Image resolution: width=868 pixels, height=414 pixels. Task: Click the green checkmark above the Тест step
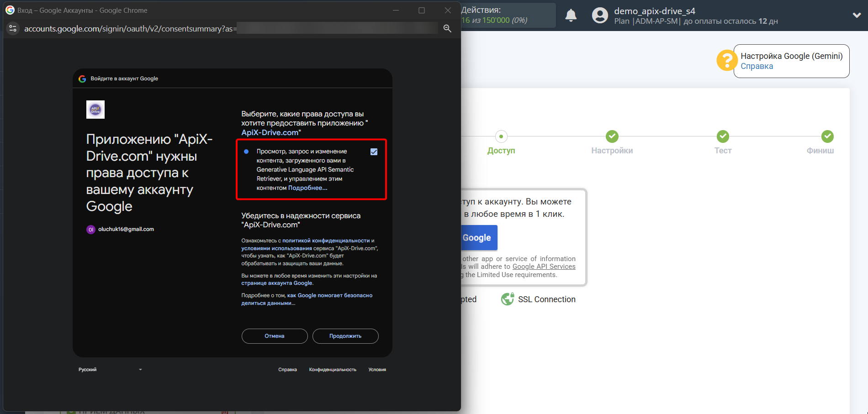point(723,136)
